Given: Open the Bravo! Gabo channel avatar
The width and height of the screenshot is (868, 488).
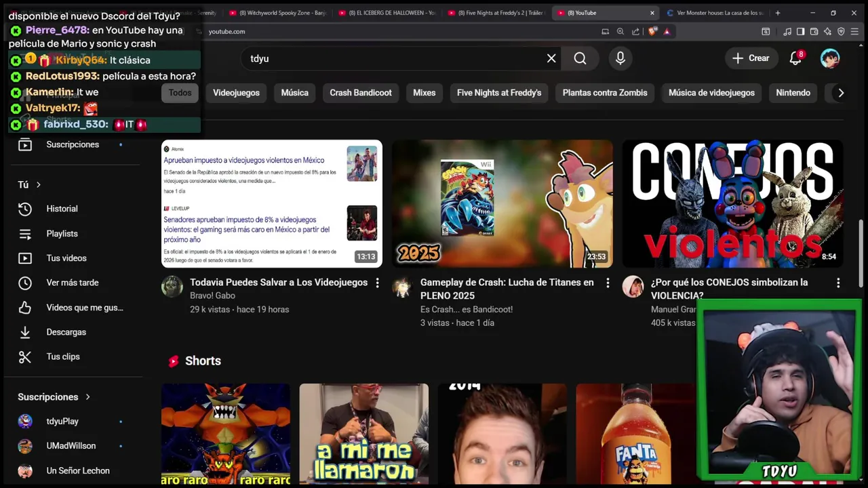Looking at the screenshot, I should 172,287.
